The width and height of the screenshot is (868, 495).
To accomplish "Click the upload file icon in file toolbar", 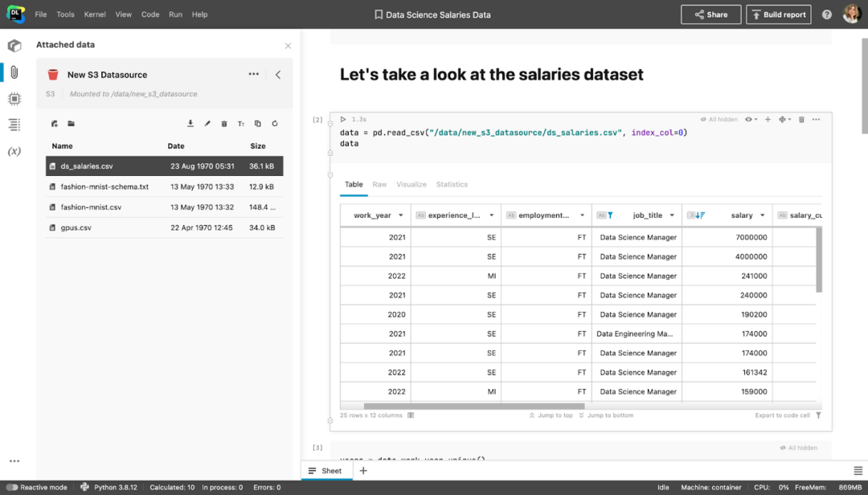I will [55, 124].
